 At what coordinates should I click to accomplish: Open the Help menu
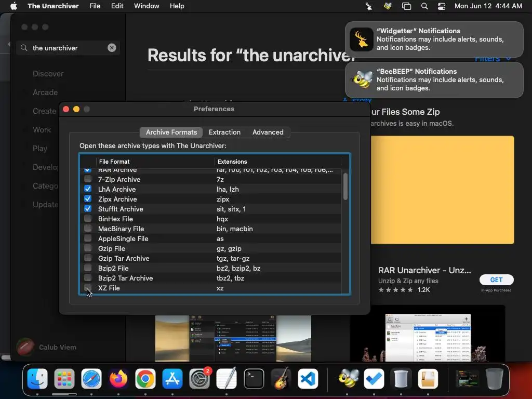click(177, 6)
